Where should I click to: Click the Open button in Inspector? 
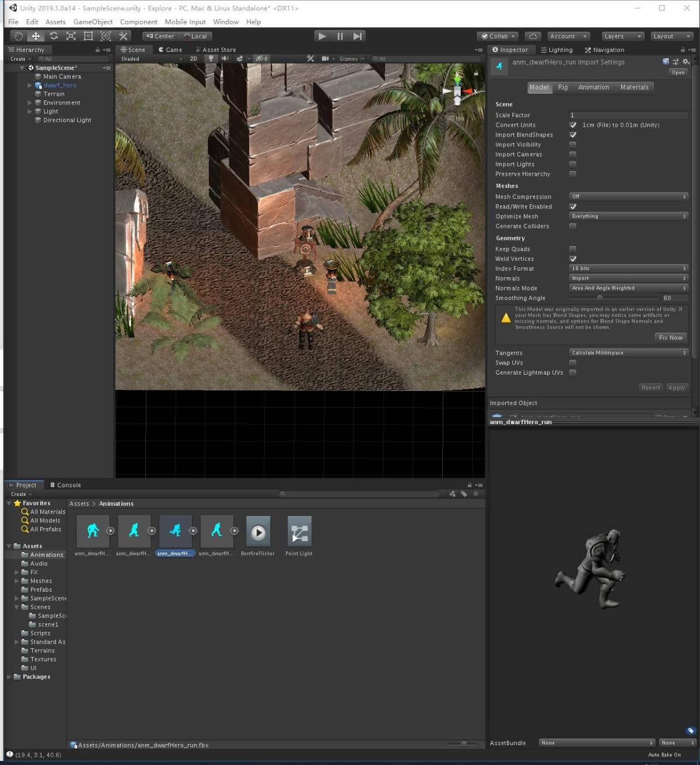[678, 72]
